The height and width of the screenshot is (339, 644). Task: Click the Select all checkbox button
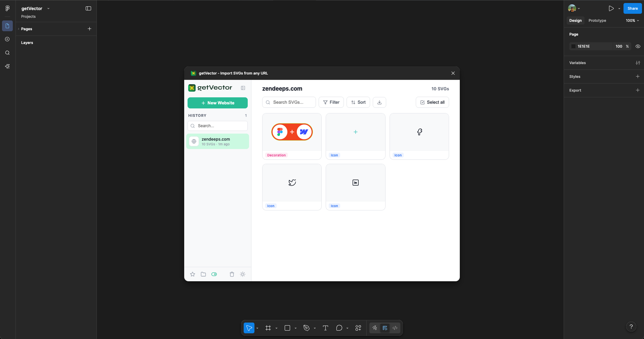(432, 102)
